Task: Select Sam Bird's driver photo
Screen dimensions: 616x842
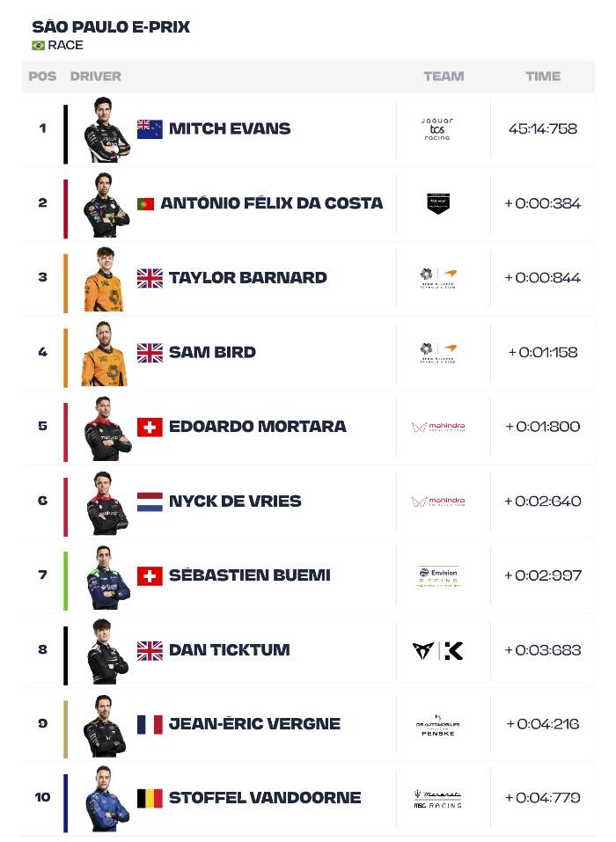Action: pyautogui.click(x=105, y=354)
